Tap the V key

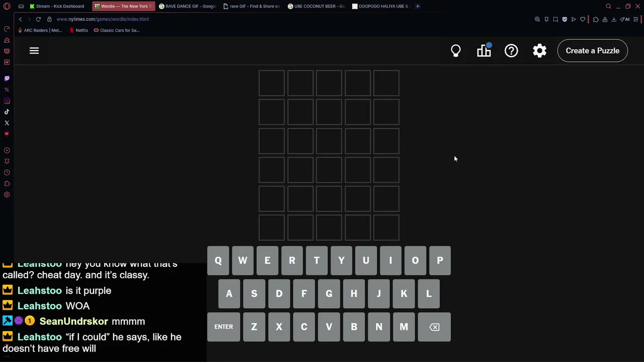329,327
